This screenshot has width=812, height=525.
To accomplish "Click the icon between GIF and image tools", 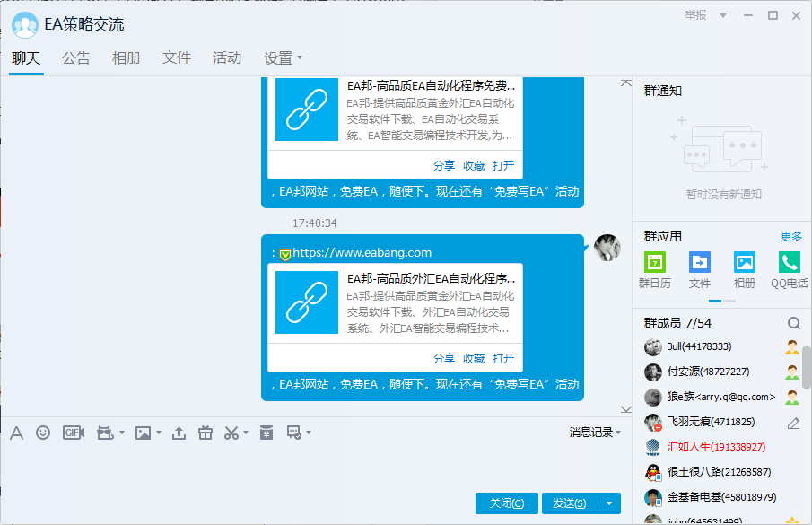I will click(x=105, y=433).
